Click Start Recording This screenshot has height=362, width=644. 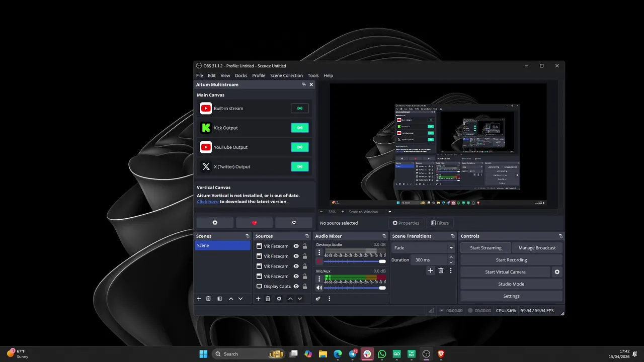(x=511, y=260)
